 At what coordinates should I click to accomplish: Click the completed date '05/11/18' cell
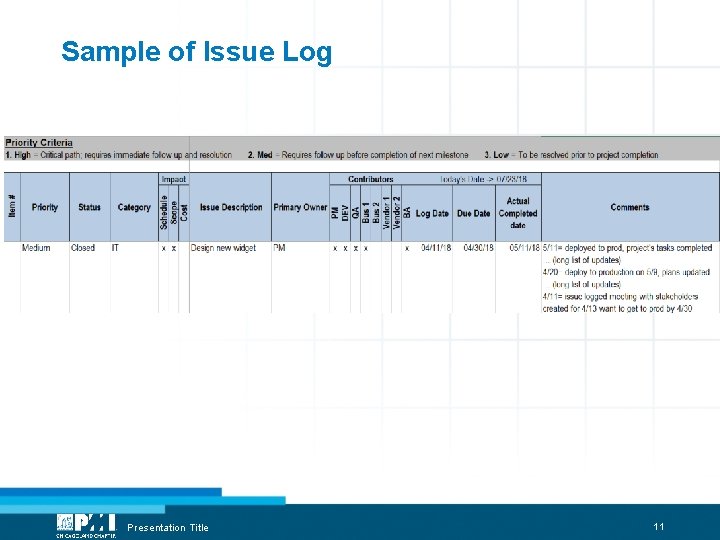[524, 248]
